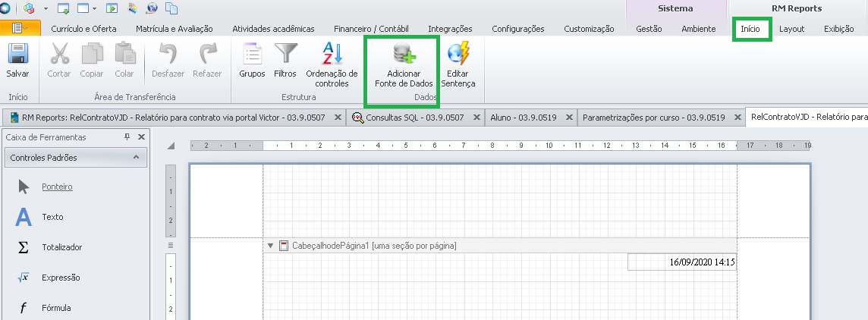868x320 pixels.
Task: Open the Currículo e Oferta ribbon tab
Action: pyautogui.click(x=83, y=29)
